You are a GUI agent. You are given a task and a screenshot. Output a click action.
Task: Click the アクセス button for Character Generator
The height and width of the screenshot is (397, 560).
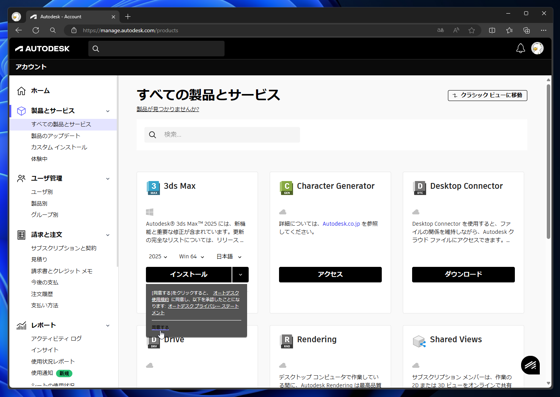(x=330, y=275)
